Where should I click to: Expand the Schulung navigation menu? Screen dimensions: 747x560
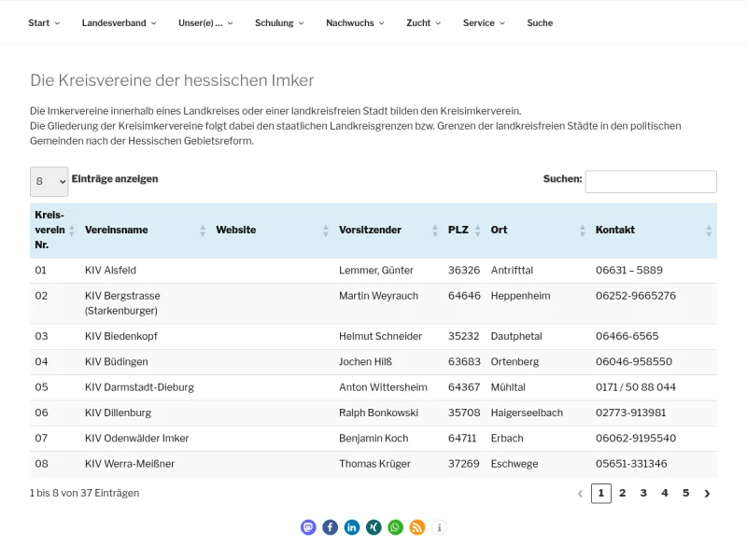[x=279, y=23]
